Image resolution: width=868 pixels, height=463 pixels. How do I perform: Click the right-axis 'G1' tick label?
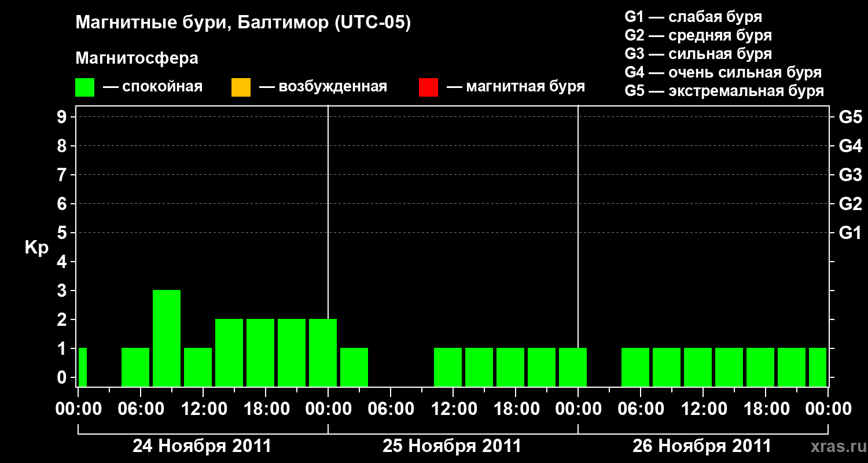(850, 233)
